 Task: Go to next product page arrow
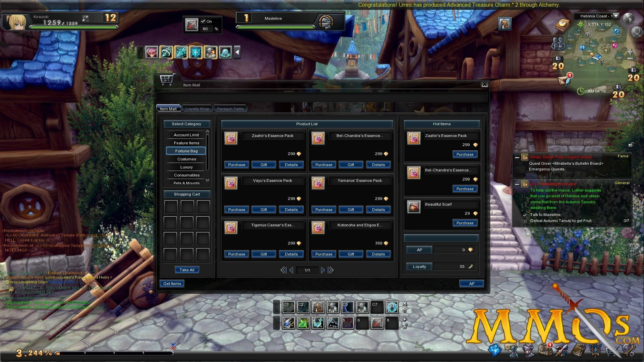323,270
